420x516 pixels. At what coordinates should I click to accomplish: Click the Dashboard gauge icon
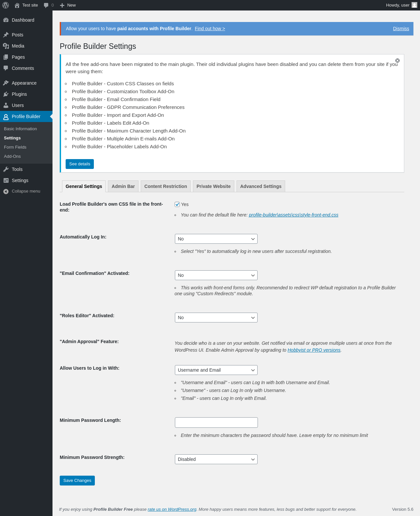[x=6, y=20]
